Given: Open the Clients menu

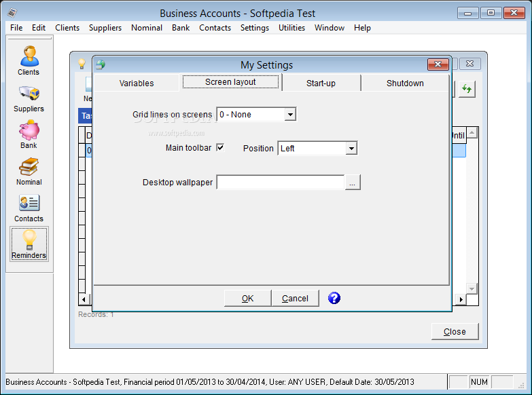Looking at the screenshot, I should tap(67, 28).
